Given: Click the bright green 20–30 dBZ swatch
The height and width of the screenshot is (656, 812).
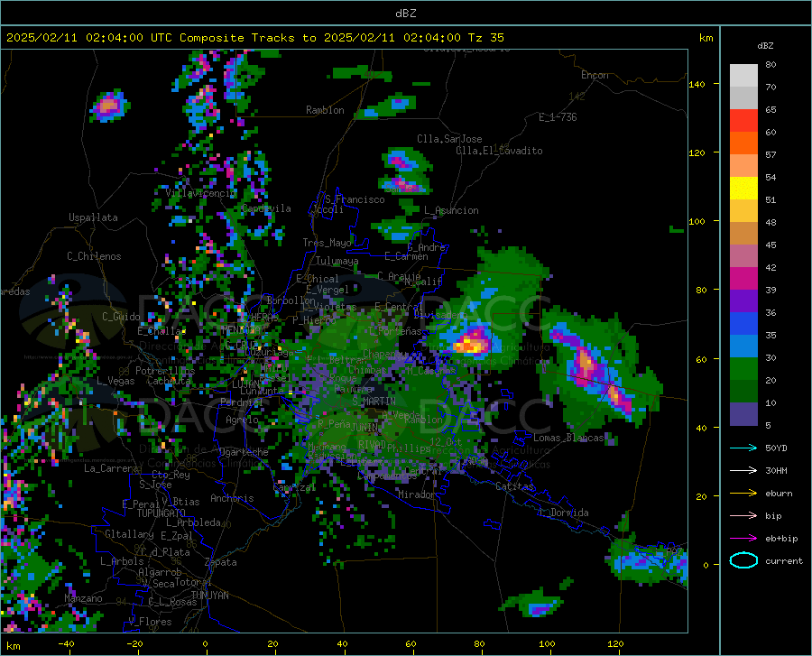Looking at the screenshot, I should pos(743,369).
